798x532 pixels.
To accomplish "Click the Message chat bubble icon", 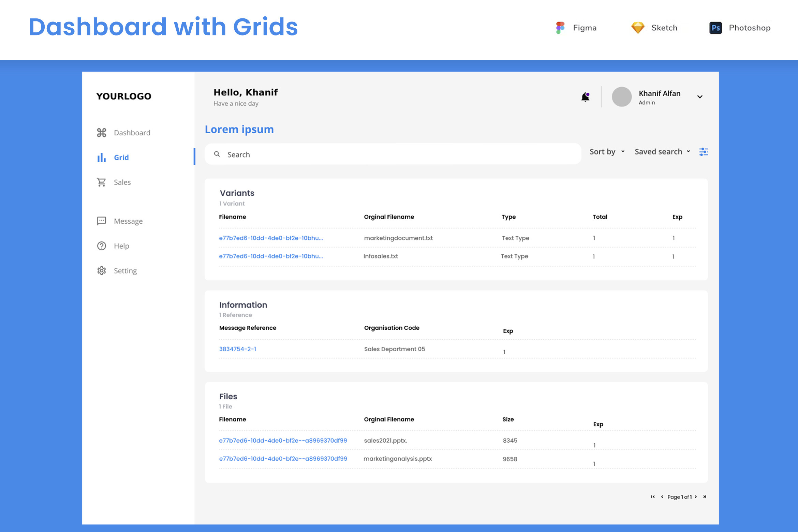I will (102, 221).
